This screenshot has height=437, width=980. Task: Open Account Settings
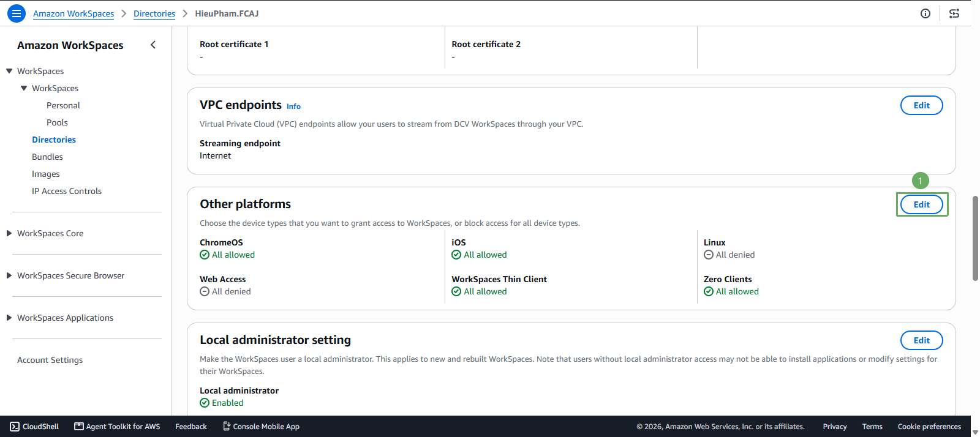(50, 360)
